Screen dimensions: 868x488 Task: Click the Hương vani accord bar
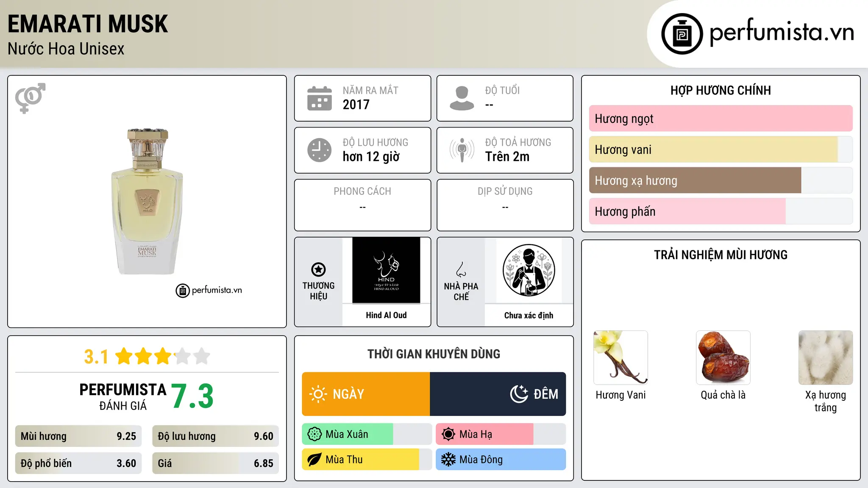coord(721,150)
